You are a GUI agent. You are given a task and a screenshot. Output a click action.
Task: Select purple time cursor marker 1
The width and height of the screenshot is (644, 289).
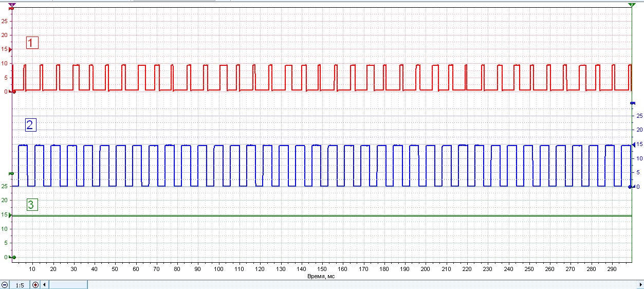click(x=12, y=4)
